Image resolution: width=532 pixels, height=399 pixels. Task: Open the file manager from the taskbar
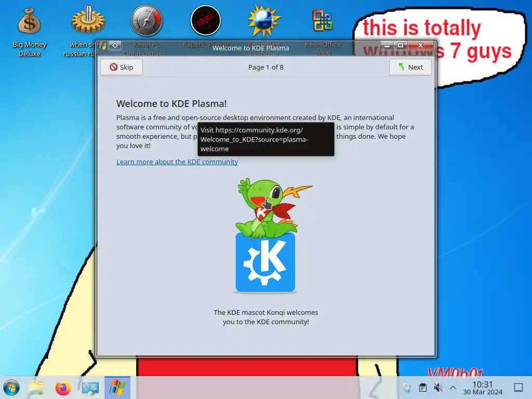(x=36, y=388)
